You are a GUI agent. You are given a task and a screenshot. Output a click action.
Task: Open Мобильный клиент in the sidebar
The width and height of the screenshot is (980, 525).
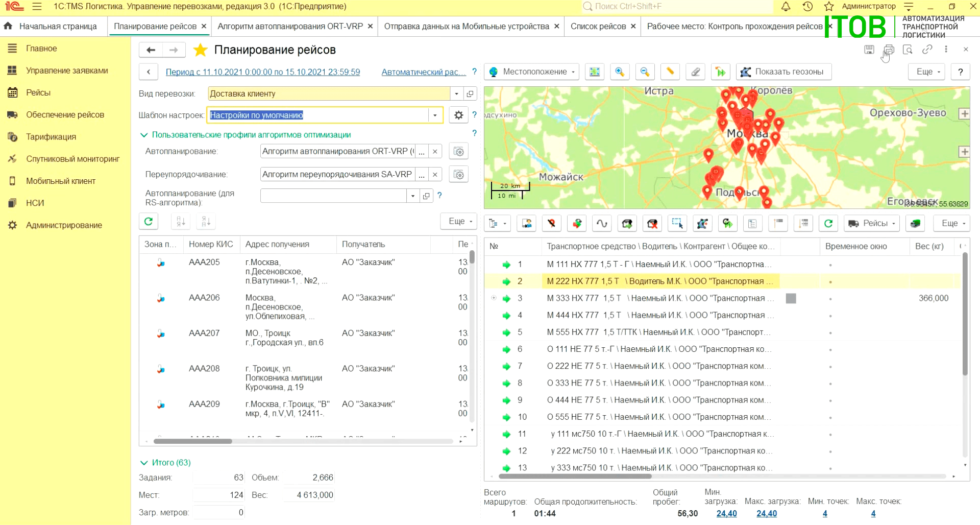61,181
